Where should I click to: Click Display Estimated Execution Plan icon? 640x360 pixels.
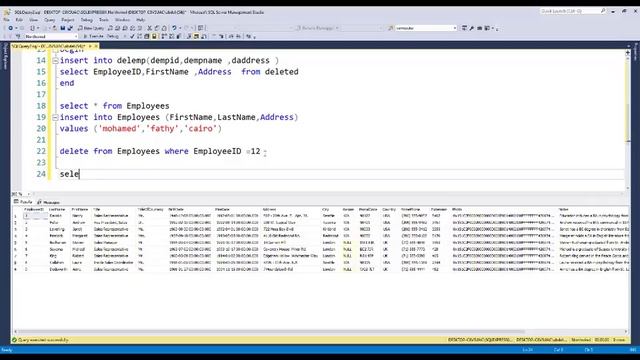coord(139,36)
